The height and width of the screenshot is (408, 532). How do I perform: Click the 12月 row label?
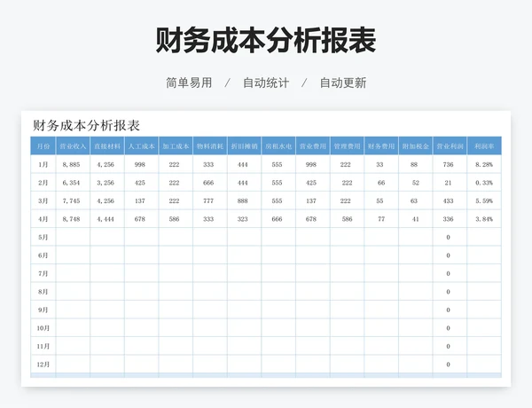[x=43, y=365]
